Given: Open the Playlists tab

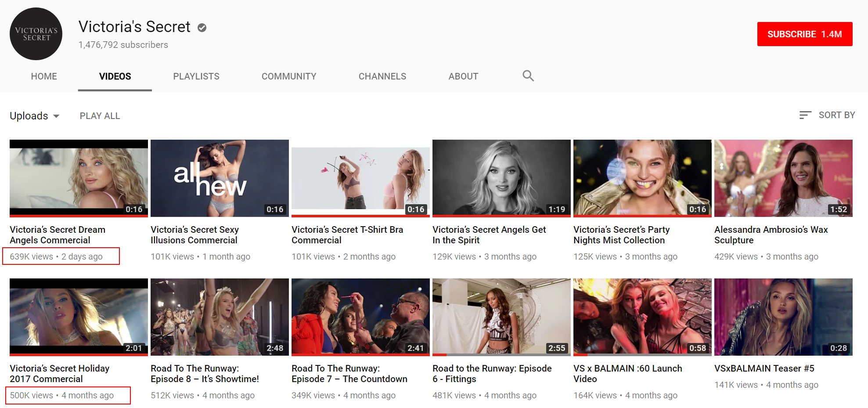Looking at the screenshot, I should (196, 76).
